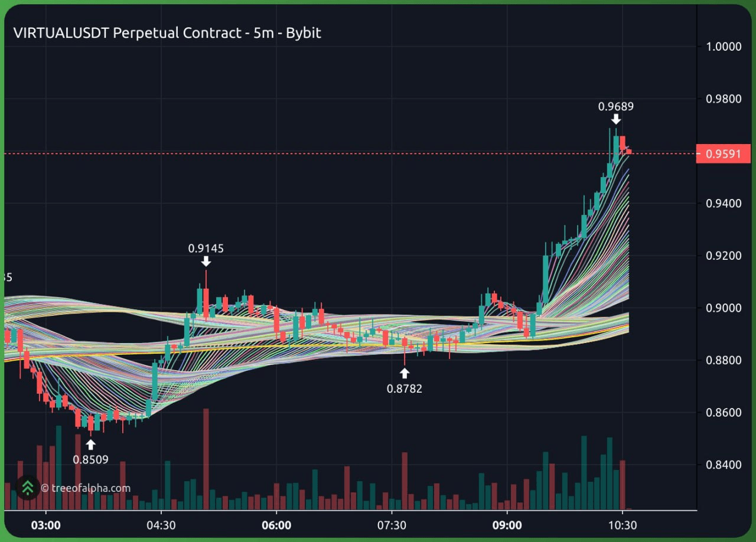The height and width of the screenshot is (542, 756).
Task: Click the 0.8600 price axis label
Action: click(724, 412)
